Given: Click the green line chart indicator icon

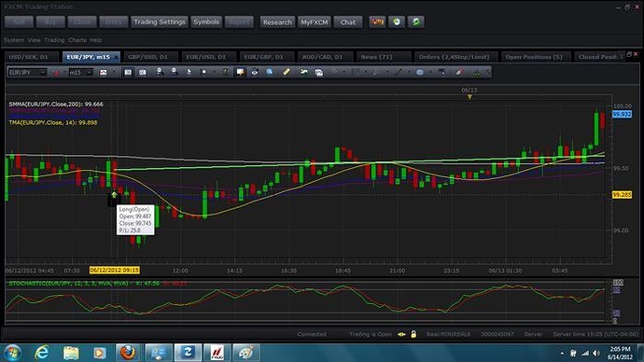Looking at the screenshot, I should coord(304,72).
